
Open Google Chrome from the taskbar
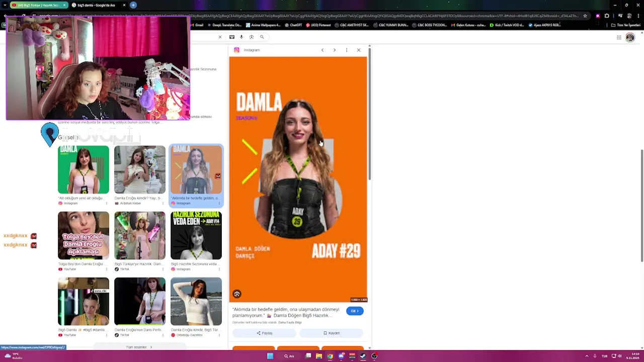(x=330, y=356)
